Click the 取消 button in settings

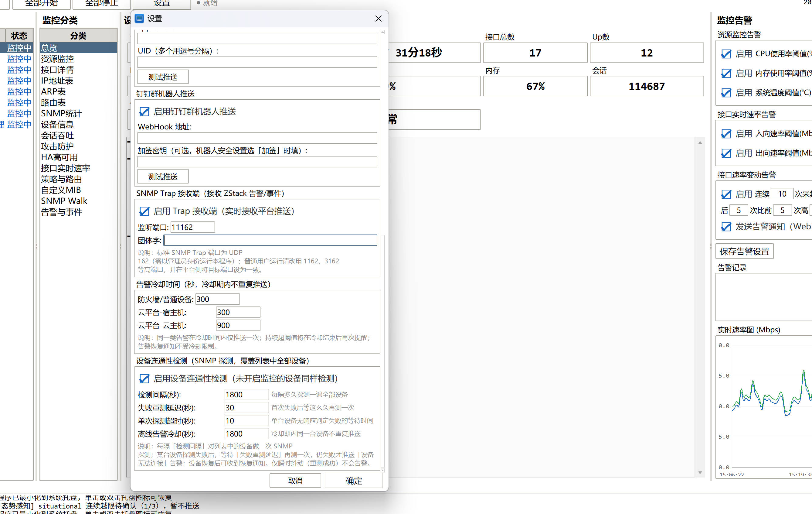295,481
